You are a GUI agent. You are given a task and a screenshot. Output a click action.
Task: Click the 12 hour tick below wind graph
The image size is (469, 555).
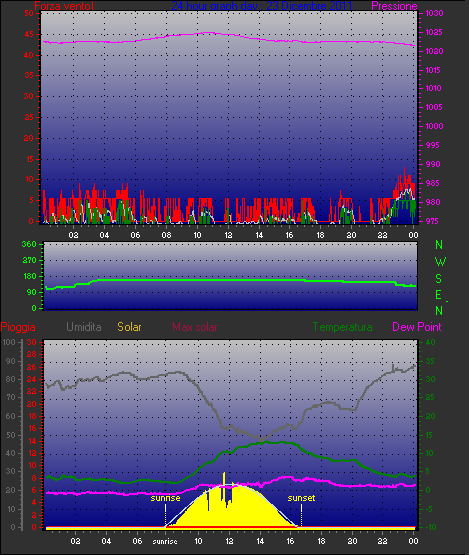[228, 235]
